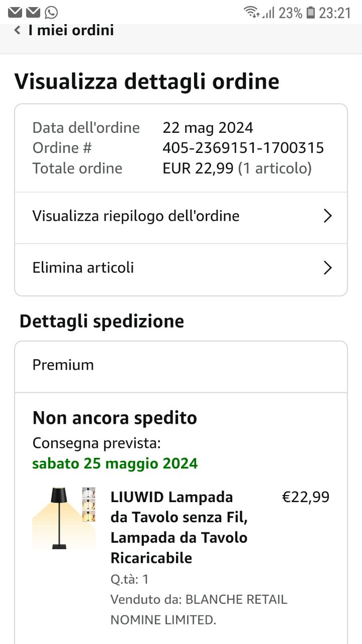Tap first mail envelope icon in status bar
Viewport: 362px width, 644px height.
point(15,13)
